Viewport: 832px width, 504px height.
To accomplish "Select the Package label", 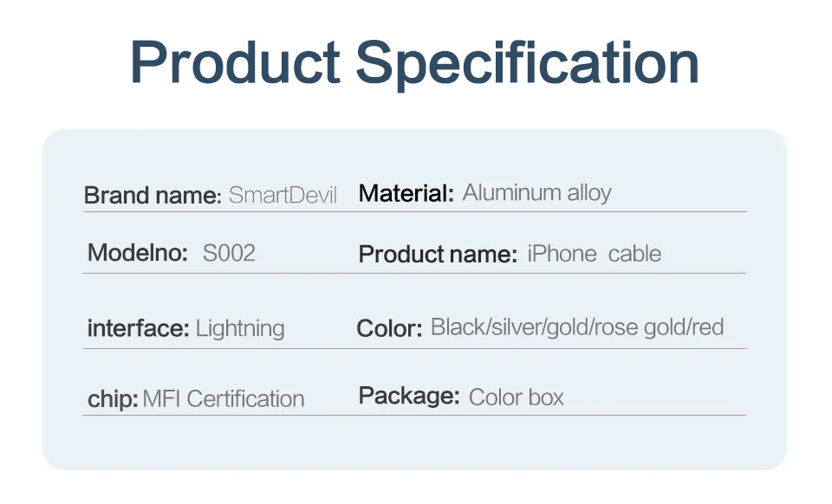I will tap(409, 396).
